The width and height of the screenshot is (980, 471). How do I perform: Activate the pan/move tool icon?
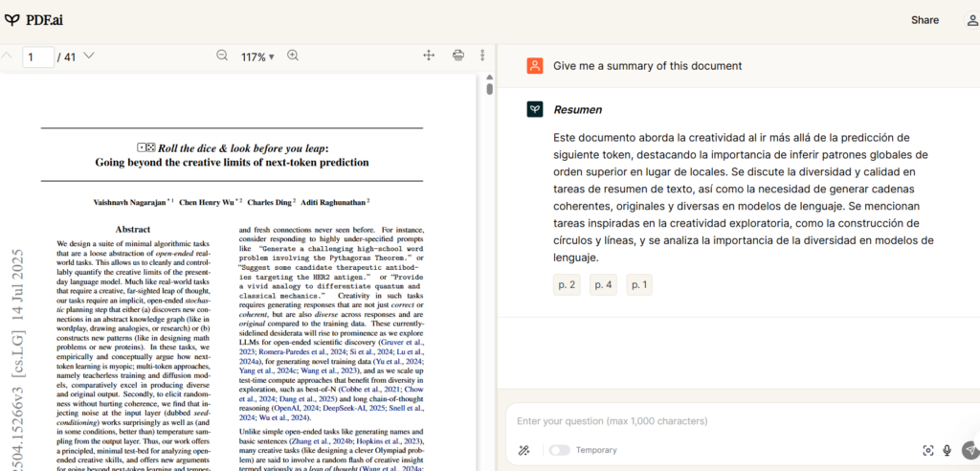pos(429,56)
